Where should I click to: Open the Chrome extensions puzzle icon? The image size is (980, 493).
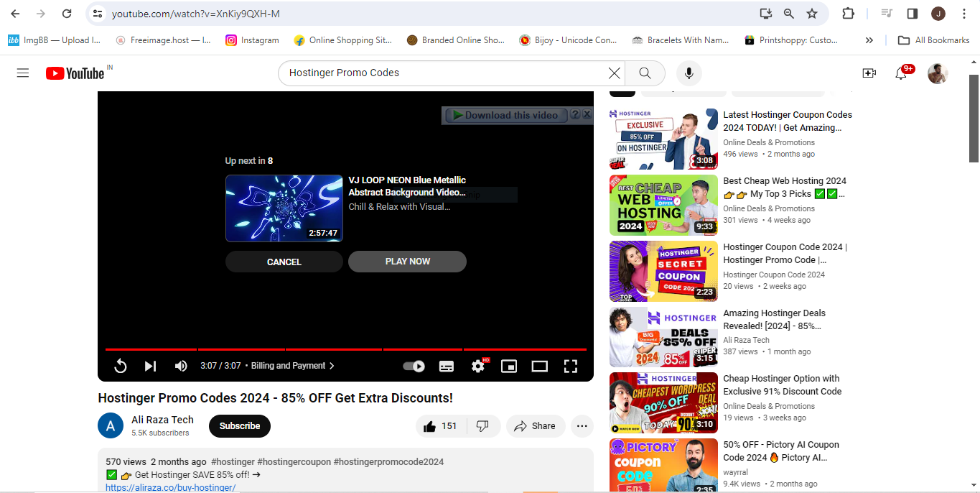[848, 14]
